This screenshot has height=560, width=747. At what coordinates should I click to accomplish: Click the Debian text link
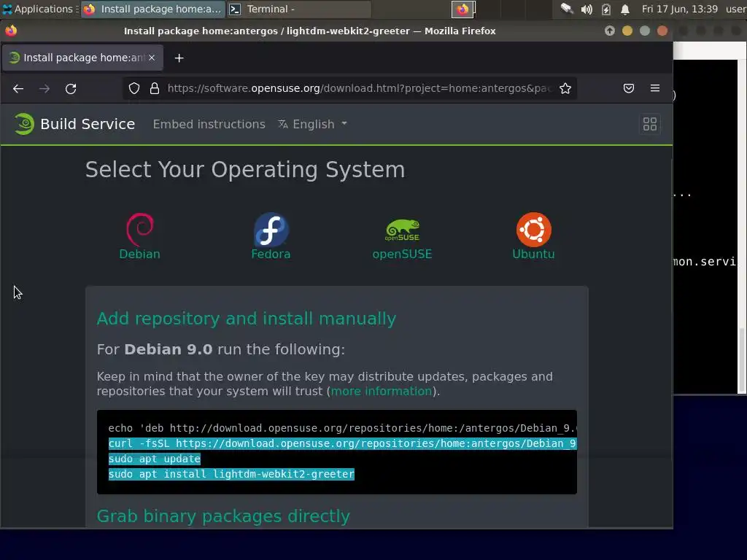click(139, 254)
